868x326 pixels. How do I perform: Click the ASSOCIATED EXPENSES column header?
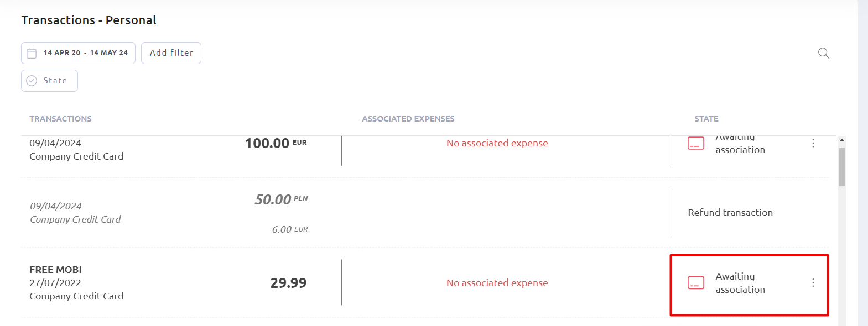pos(408,119)
